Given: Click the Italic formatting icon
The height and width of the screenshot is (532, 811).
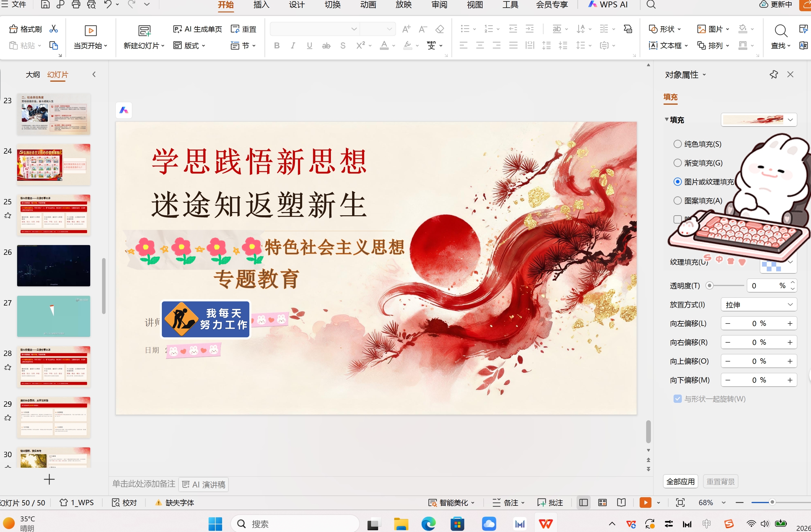Looking at the screenshot, I should [293, 45].
